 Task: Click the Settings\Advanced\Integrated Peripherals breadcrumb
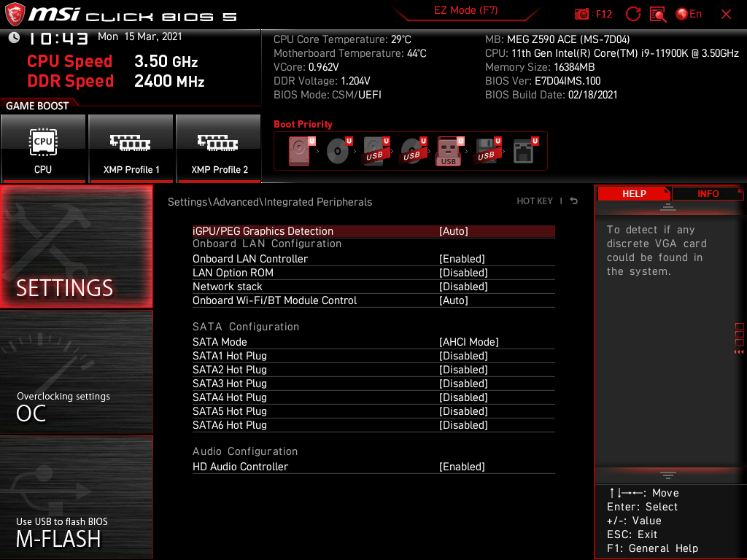[x=270, y=202]
